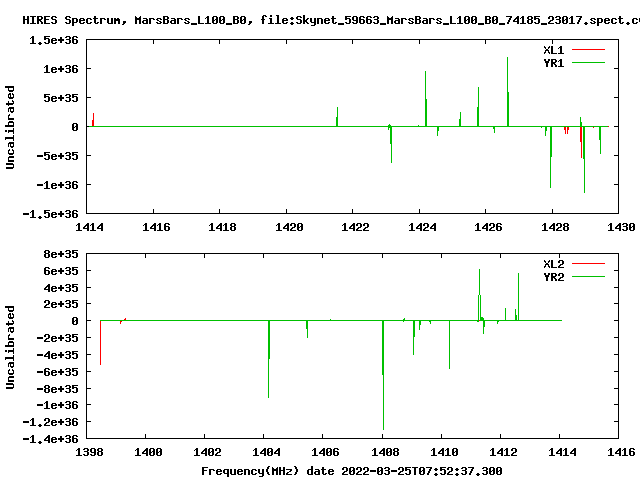640x480 pixels.
Task: Click the tallest green peak near 1426.7 MHz
Action: pyautogui.click(x=507, y=91)
